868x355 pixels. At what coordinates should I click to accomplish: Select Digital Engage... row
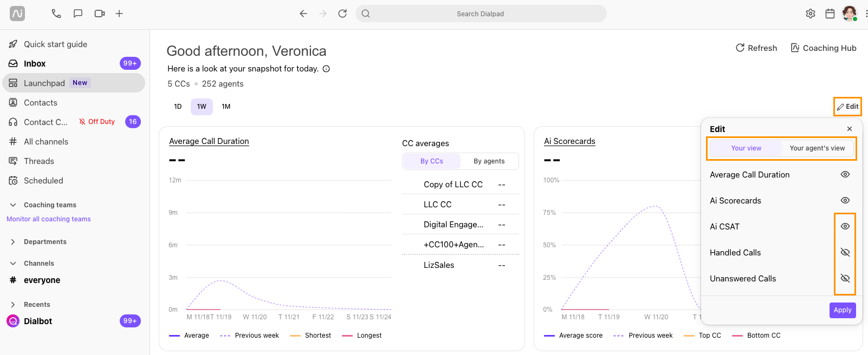[x=460, y=225]
